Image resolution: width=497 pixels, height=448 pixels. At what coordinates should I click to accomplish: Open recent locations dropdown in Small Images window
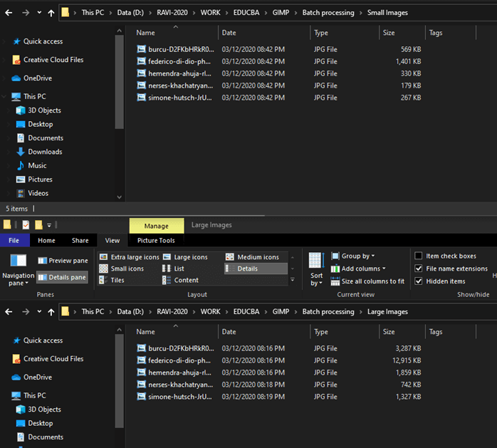coord(39,13)
